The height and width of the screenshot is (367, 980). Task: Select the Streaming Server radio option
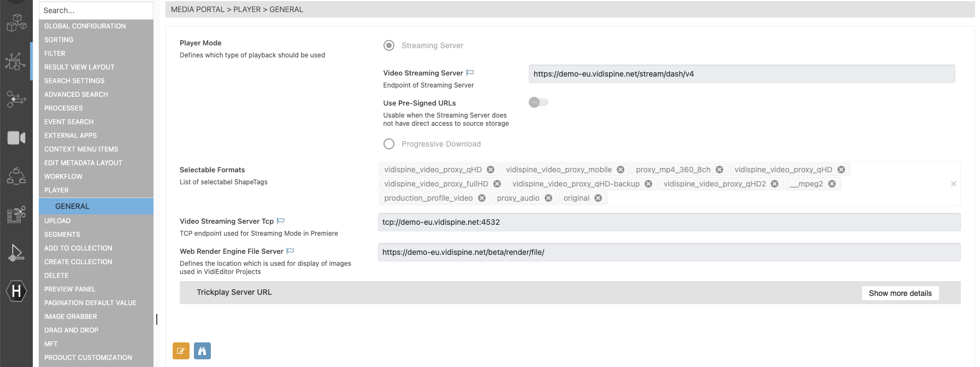pyautogui.click(x=389, y=45)
